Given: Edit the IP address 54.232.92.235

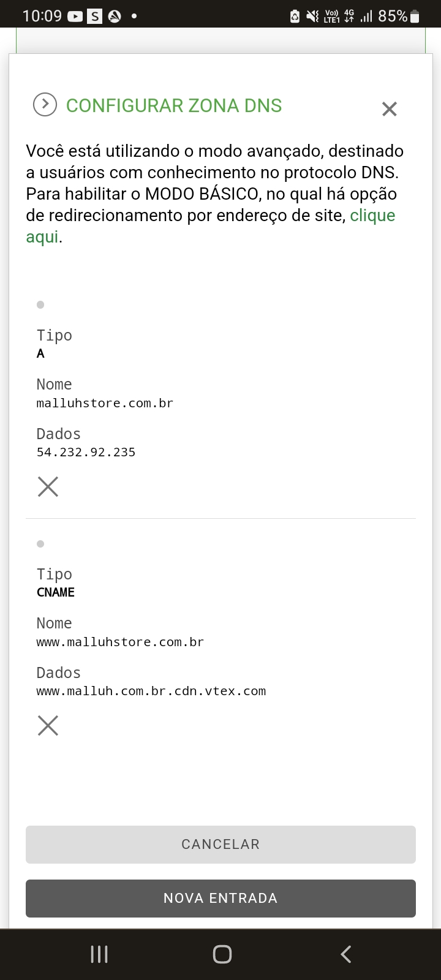Looking at the screenshot, I should [86, 452].
